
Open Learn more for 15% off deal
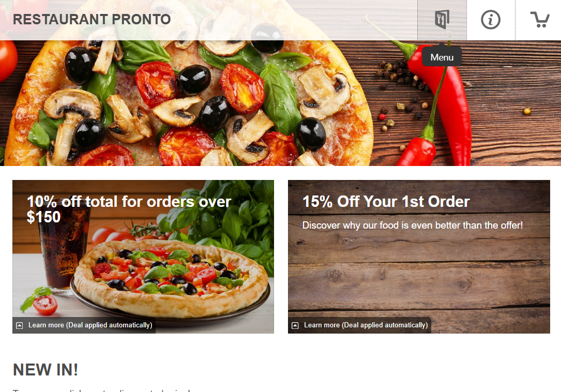(366, 325)
